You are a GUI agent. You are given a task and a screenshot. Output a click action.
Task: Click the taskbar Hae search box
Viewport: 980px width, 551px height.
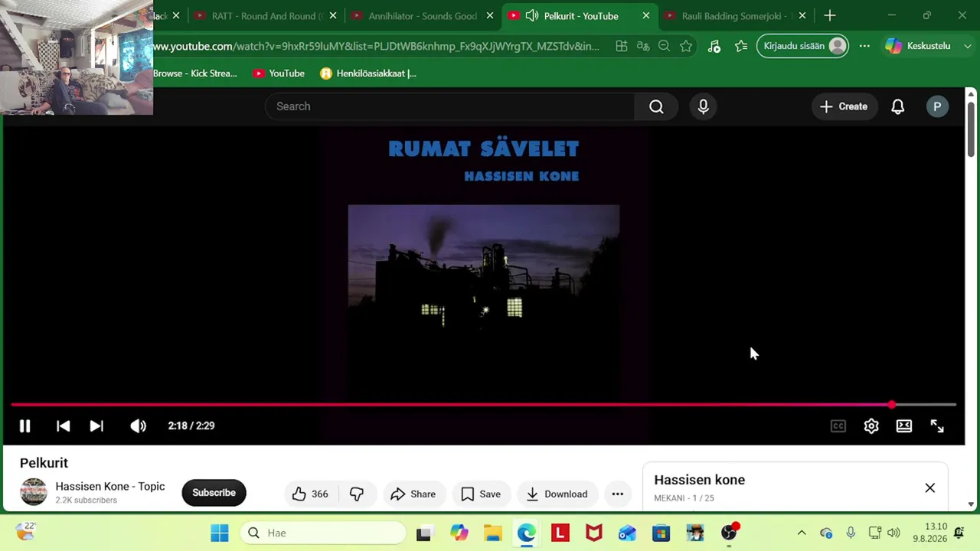click(324, 533)
